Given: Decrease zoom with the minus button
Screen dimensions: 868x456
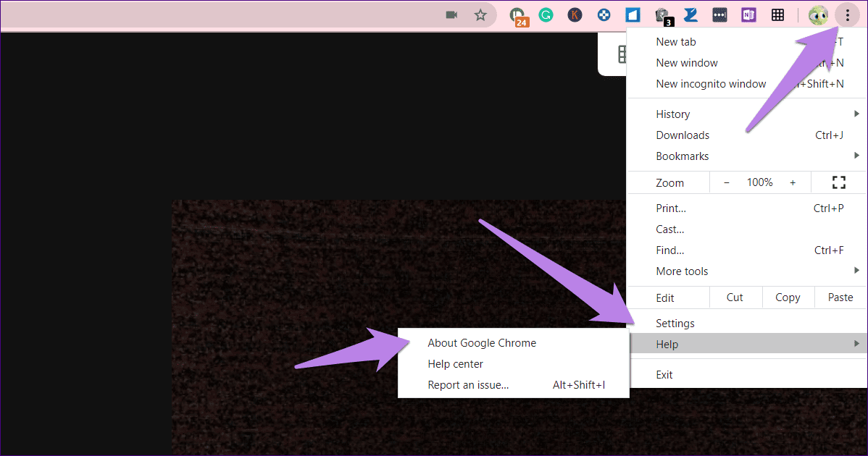Looking at the screenshot, I should point(726,182).
